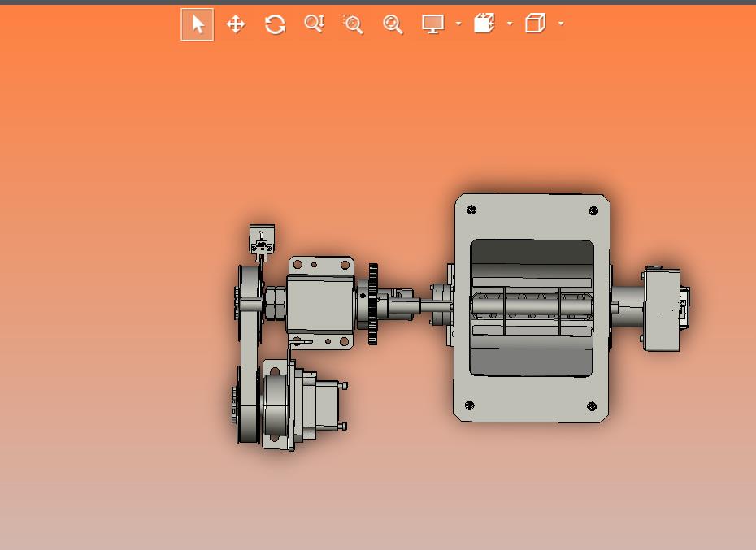Activate the pan move tool
The height and width of the screenshot is (550, 756).
(236, 24)
